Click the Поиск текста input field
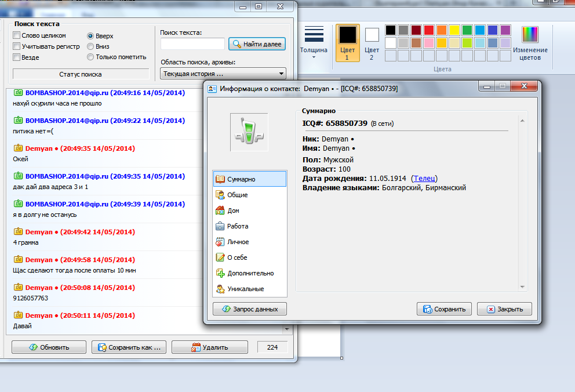 pyautogui.click(x=192, y=44)
